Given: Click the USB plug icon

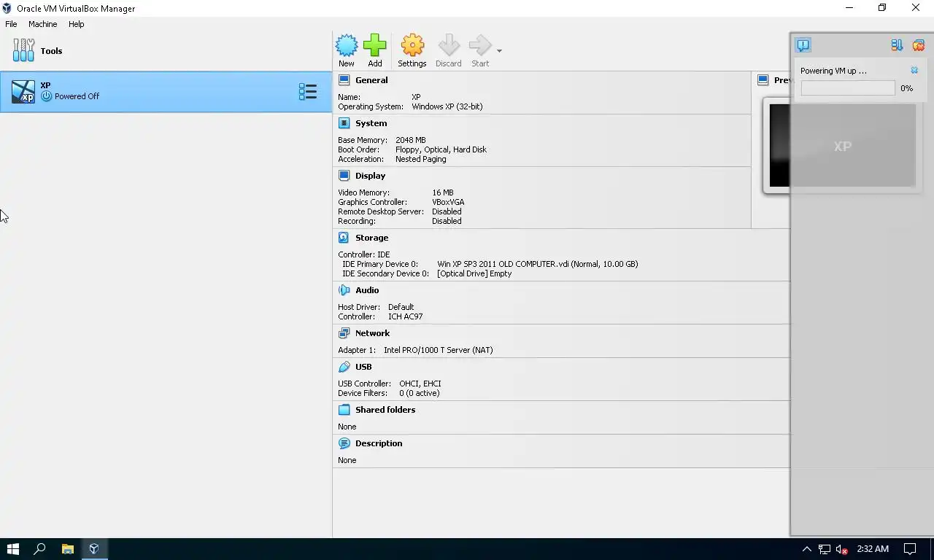Looking at the screenshot, I should (344, 367).
